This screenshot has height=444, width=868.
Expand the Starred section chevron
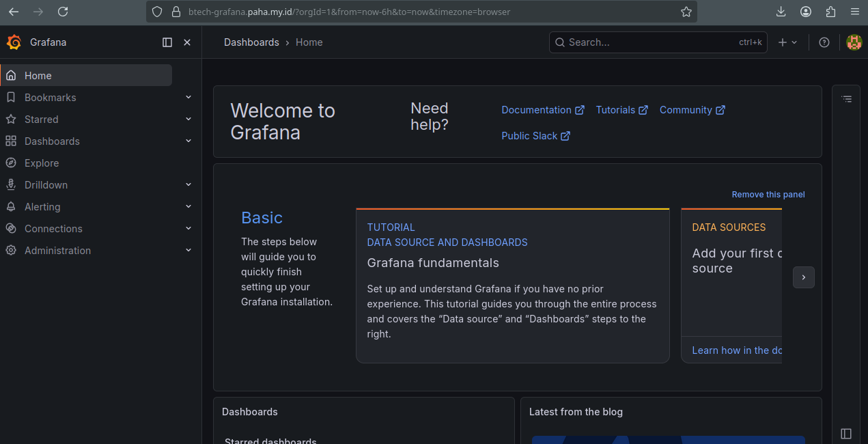[188, 119]
